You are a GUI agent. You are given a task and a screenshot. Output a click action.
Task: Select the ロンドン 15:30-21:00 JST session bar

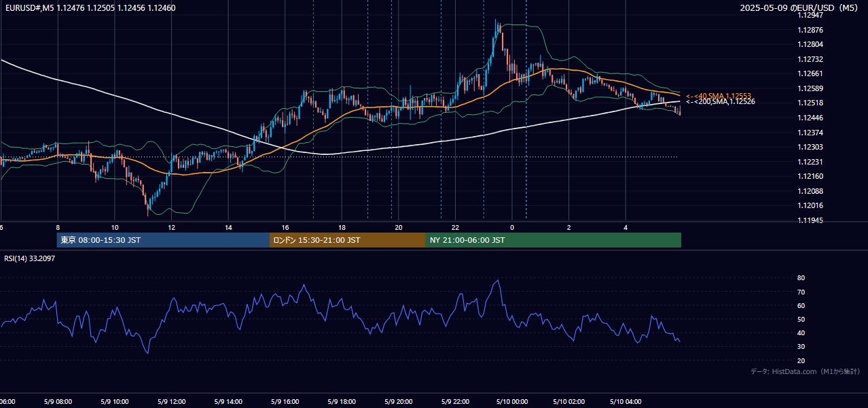[x=348, y=240]
